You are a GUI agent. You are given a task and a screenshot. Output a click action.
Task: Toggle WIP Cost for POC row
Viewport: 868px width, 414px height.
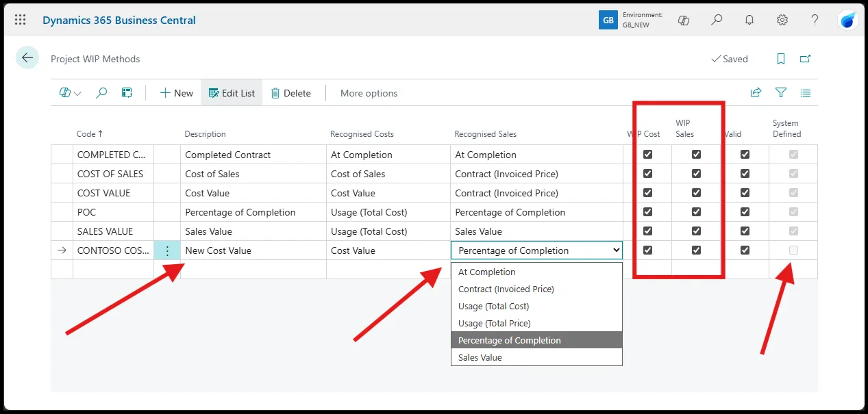[x=647, y=212]
